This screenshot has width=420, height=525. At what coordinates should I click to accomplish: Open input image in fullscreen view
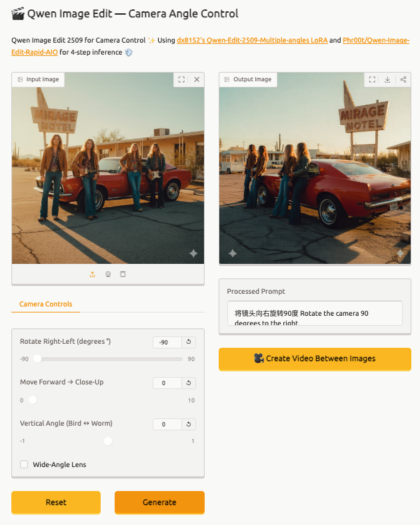tap(181, 79)
